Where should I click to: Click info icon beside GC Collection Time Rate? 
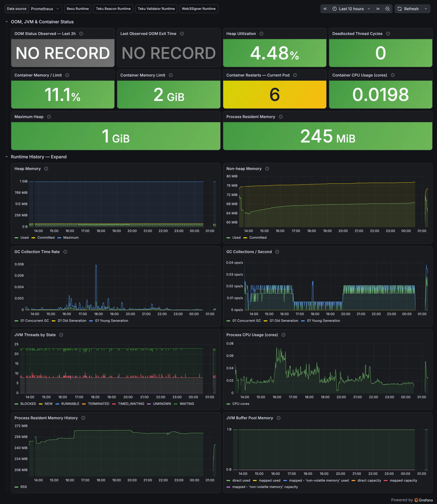pos(65,252)
